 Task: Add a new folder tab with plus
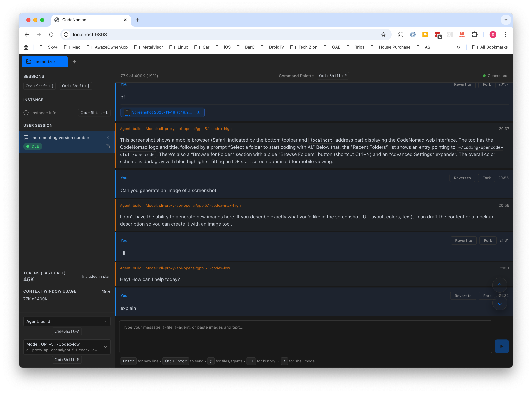click(x=74, y=62)
